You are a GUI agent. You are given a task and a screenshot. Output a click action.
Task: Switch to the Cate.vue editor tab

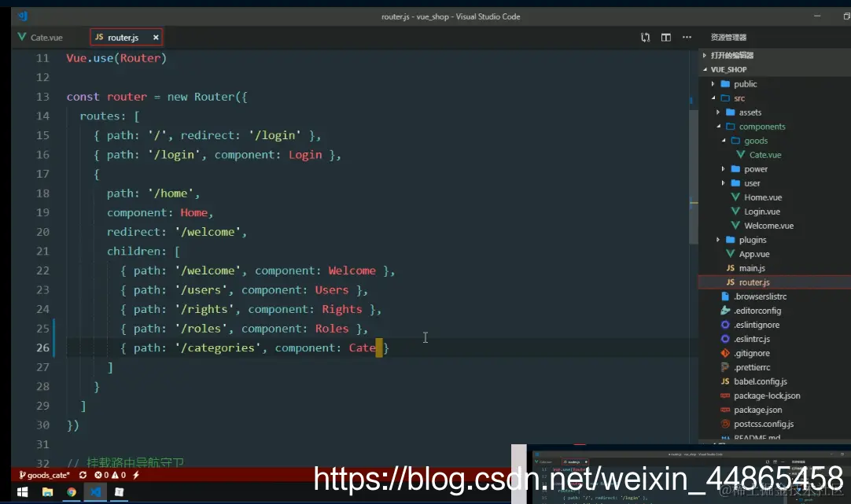[41, 38]
